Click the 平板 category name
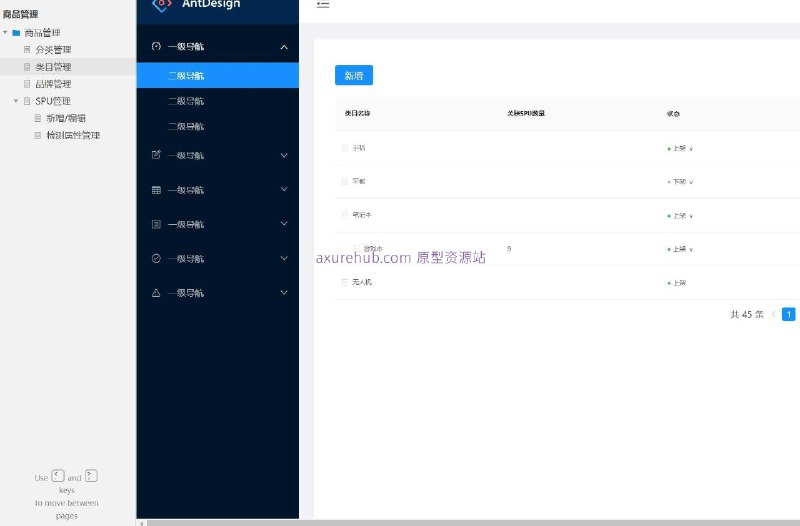 pyautogui.click(x=359, y=181)
